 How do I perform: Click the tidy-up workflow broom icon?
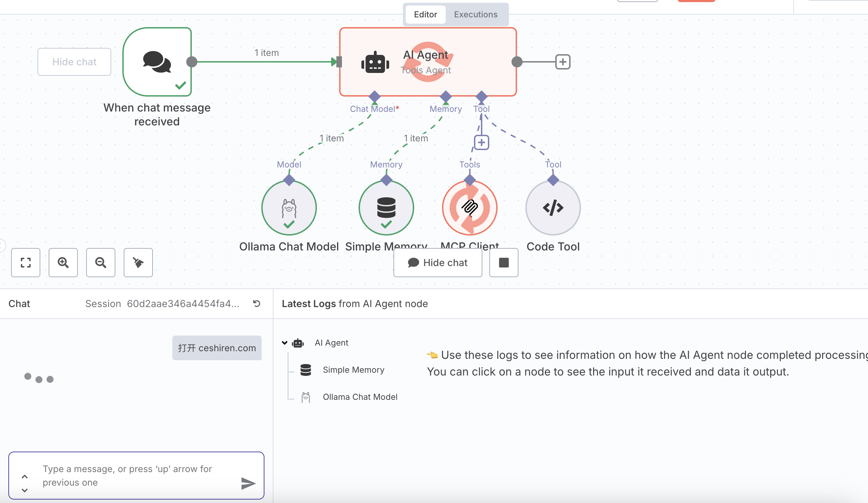[x=138, y=263]
